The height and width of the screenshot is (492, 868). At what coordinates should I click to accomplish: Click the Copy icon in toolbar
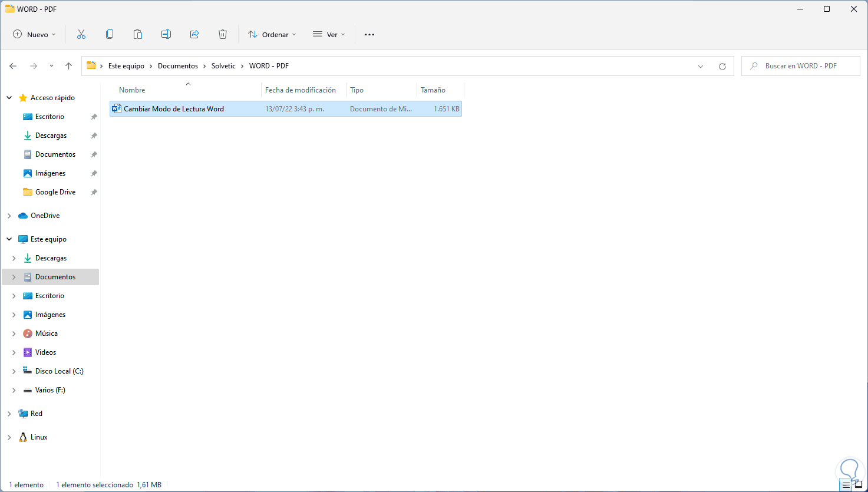[110, 35]
